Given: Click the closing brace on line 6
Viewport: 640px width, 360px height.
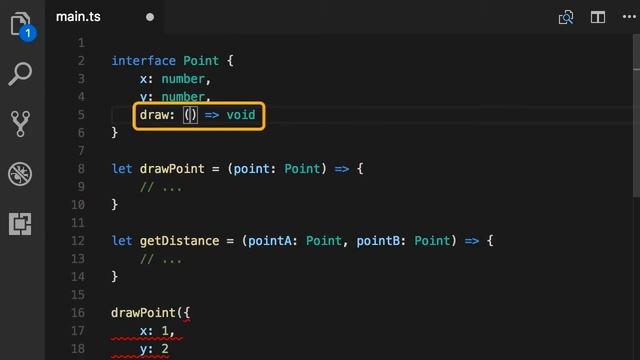Looking at the screenshot, I should click(x=115, y=133).
